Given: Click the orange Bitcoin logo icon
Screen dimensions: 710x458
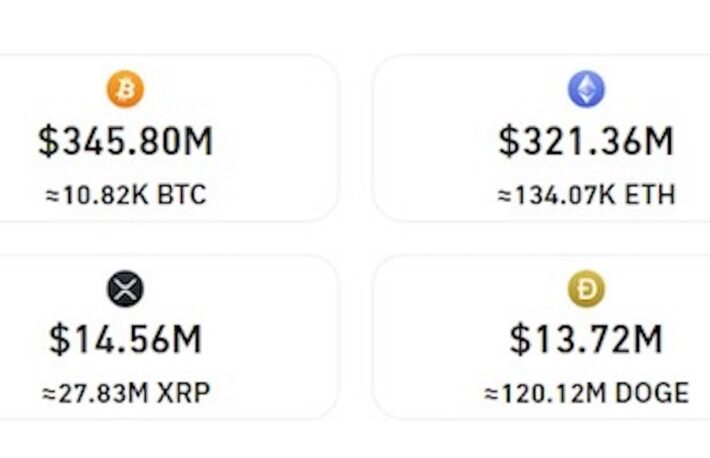Looking at the screenshot, I should (x=125, y=89).
